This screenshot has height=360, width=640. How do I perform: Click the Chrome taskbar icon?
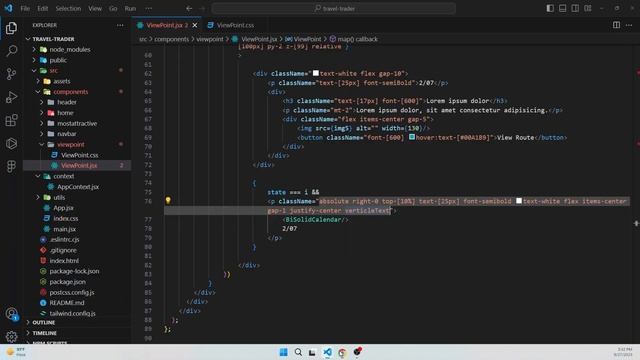point(342,352)
